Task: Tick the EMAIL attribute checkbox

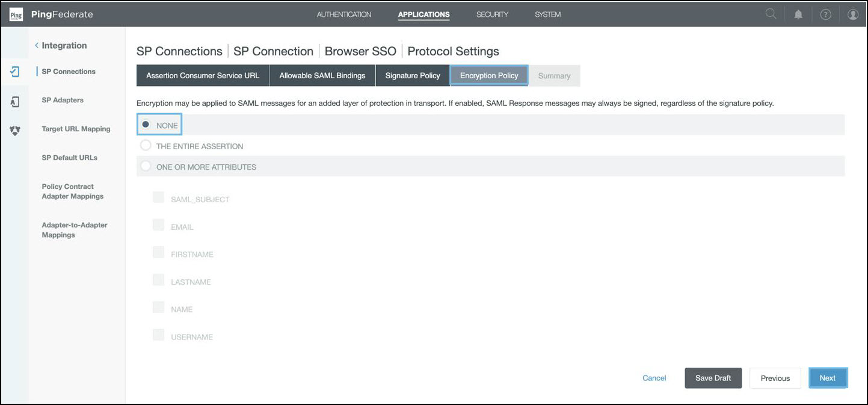Action: [158, 225]
